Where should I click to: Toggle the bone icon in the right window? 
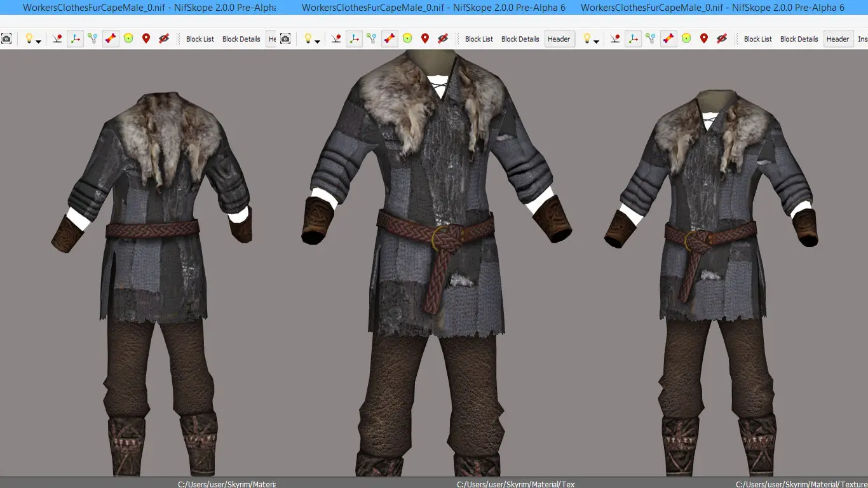coord(668,39)
